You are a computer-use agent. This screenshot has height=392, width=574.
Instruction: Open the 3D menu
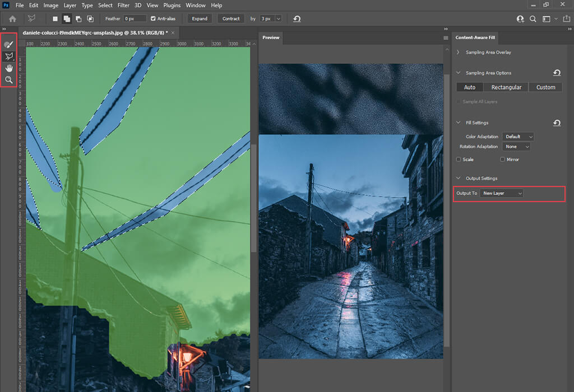pyautogui.click(x=138, y=5)
